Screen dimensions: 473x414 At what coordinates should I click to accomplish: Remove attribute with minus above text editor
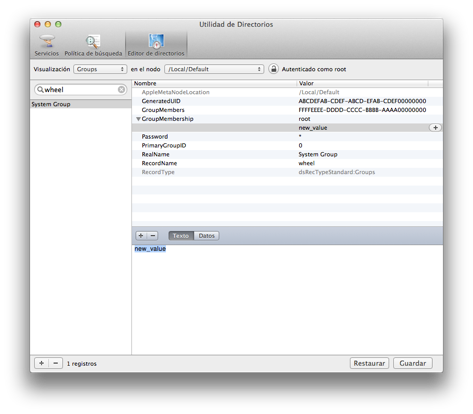[x=153, y=236]
